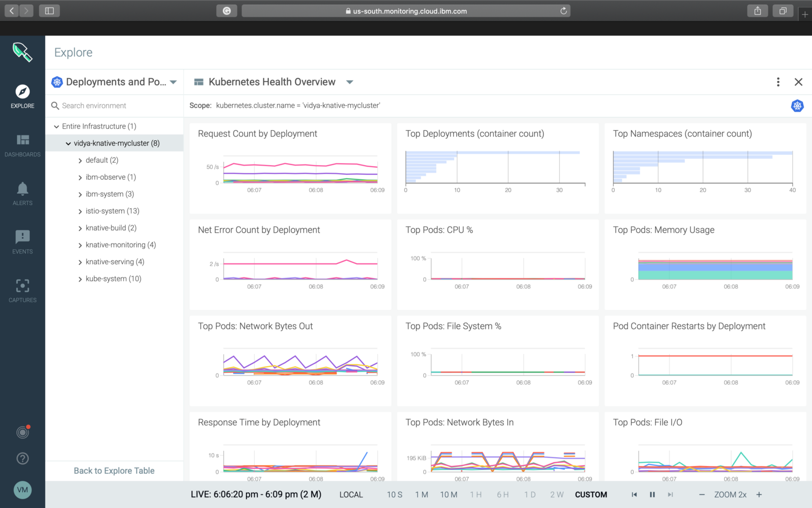Open the Captures section
Screen dimensions: 812x508
(22, 291)
